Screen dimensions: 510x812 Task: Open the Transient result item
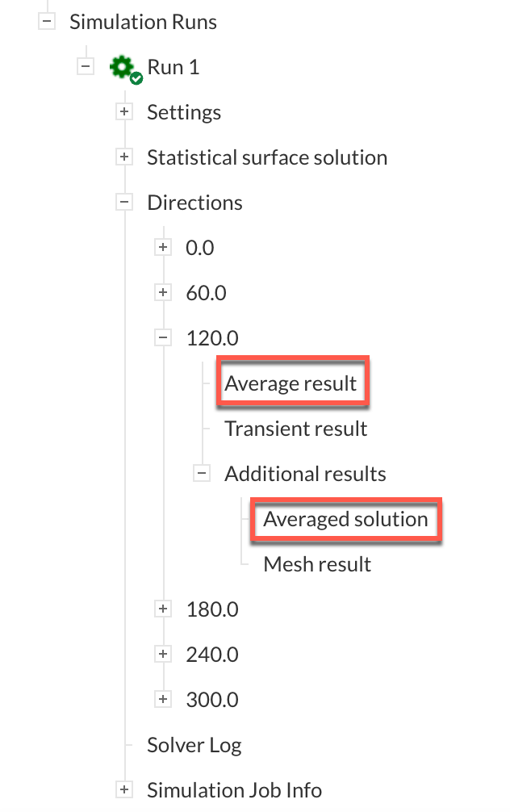(x=295, y=429)
